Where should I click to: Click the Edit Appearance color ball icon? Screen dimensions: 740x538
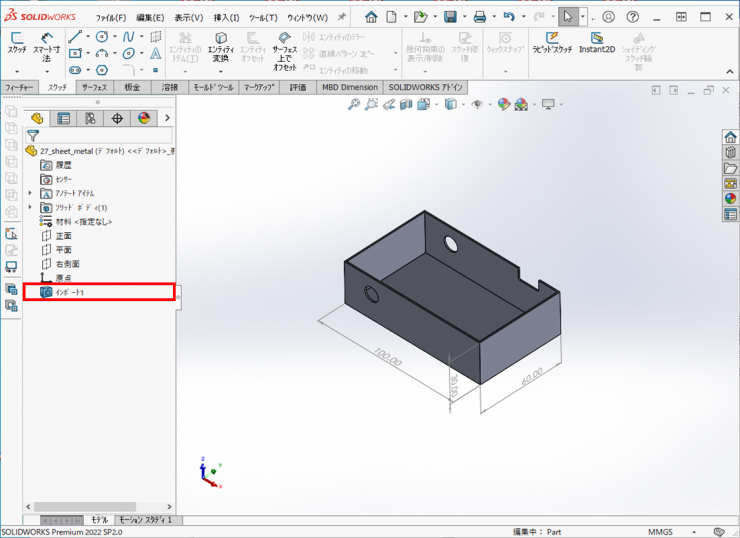(503, 104)
